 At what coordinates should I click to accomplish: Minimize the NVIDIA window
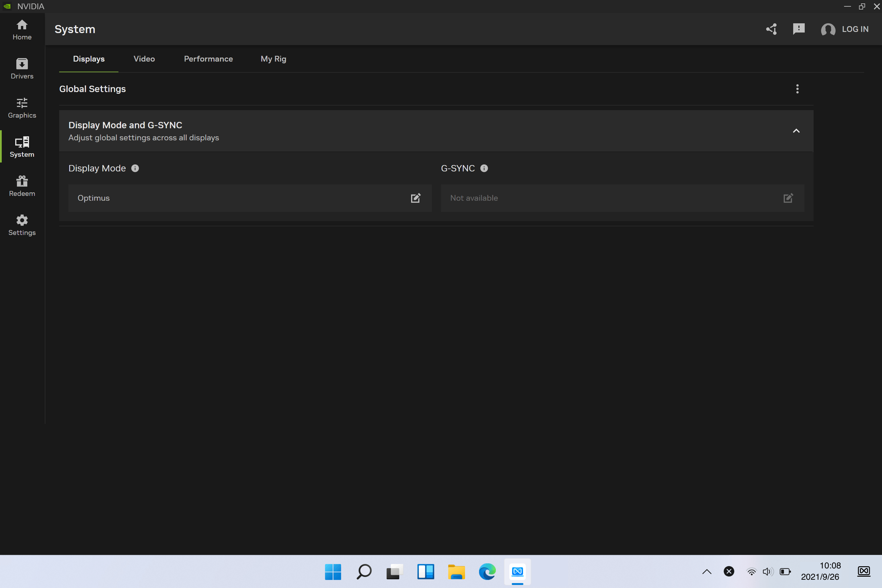847,6
